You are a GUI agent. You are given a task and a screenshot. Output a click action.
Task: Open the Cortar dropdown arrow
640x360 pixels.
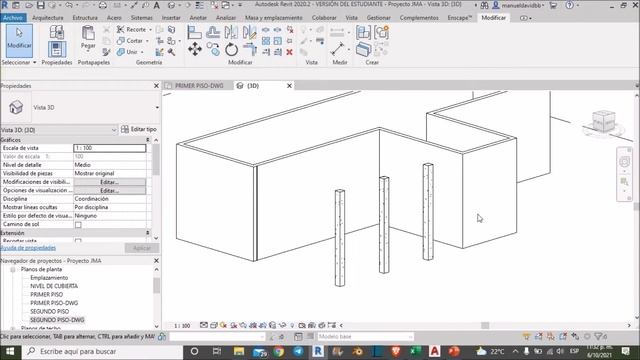pyautogui.click(x=147, y=41)
